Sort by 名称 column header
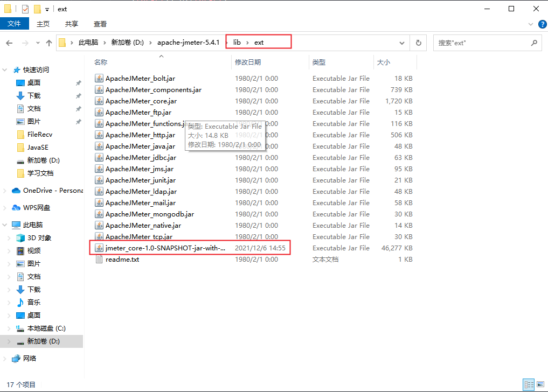548x392 pixels. (x=101, y=62)
